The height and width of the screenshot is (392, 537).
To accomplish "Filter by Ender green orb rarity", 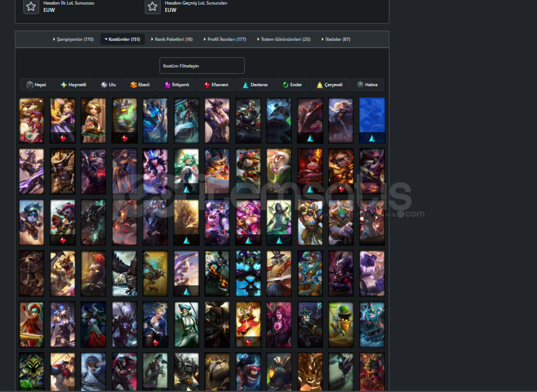I will [292, 85].
